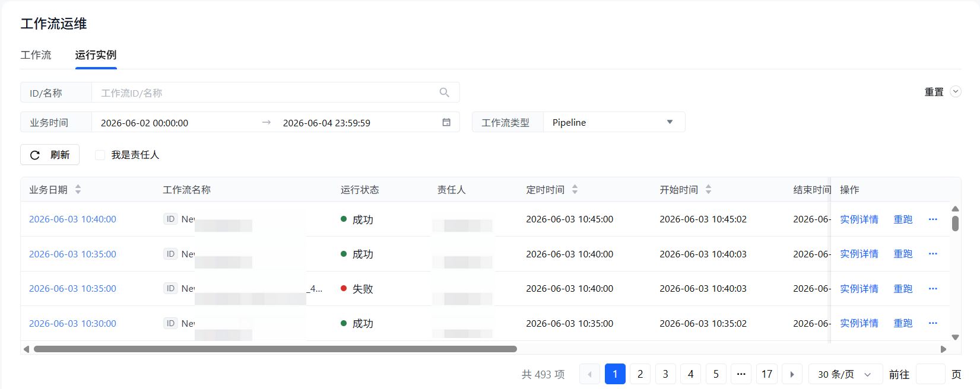The image size is (980, 389).
Task: Sort by 定时时间 column arrows
Action: 575,190
